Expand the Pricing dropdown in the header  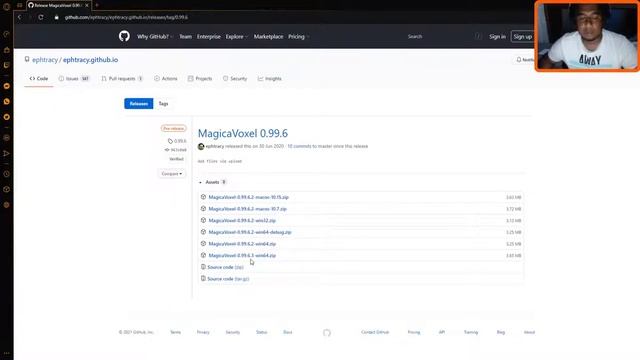299,37
